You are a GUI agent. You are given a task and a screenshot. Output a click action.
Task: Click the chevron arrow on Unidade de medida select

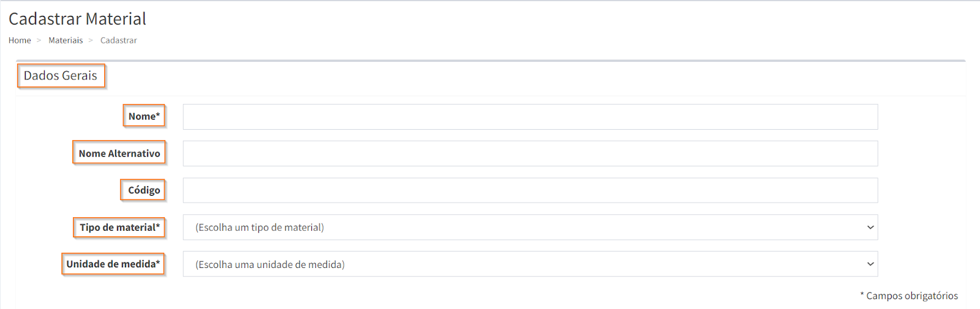click(870, 264)
